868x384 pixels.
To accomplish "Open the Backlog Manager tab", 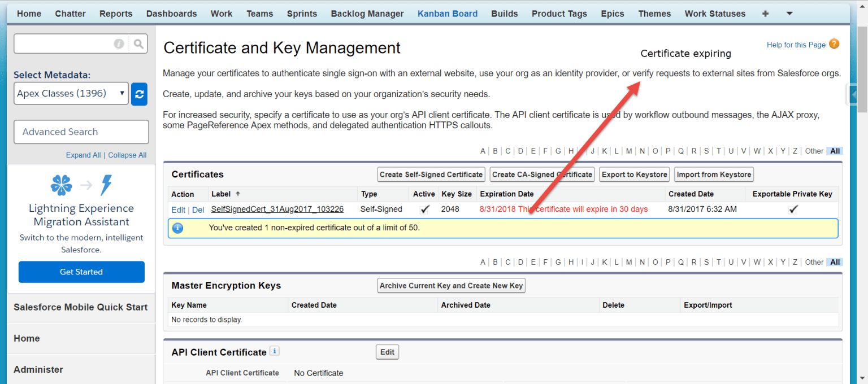I will (367, 13).
